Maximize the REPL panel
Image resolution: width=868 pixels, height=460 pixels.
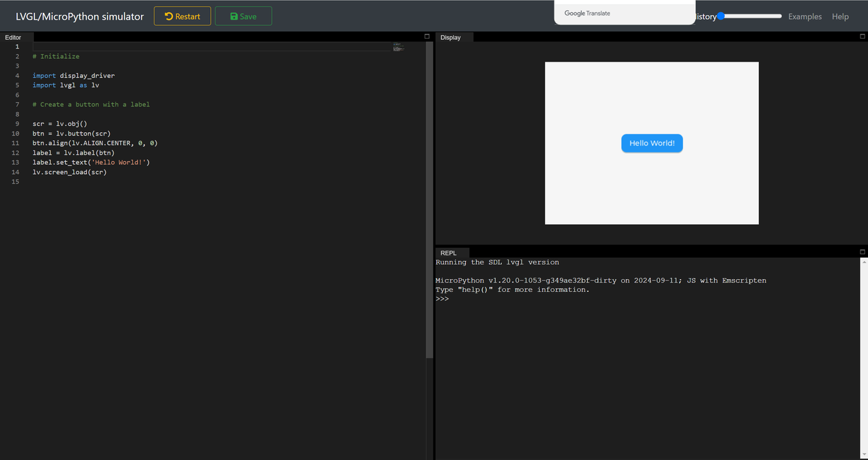point(862,252)
